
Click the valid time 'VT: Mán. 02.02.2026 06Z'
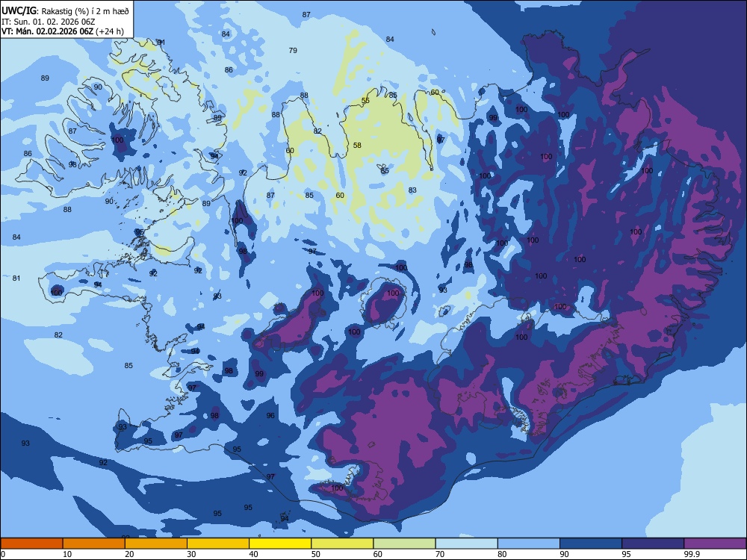pyautogui.click(x=48, y=31)
